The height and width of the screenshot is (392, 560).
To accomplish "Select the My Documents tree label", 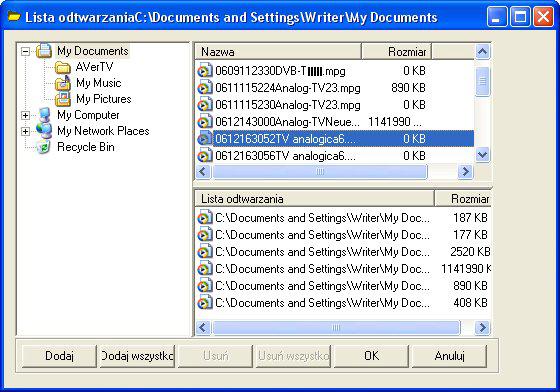I will click(x=93, y=51).
